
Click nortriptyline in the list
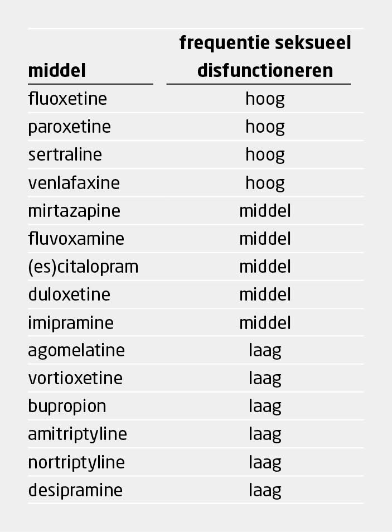pos(76,462)
